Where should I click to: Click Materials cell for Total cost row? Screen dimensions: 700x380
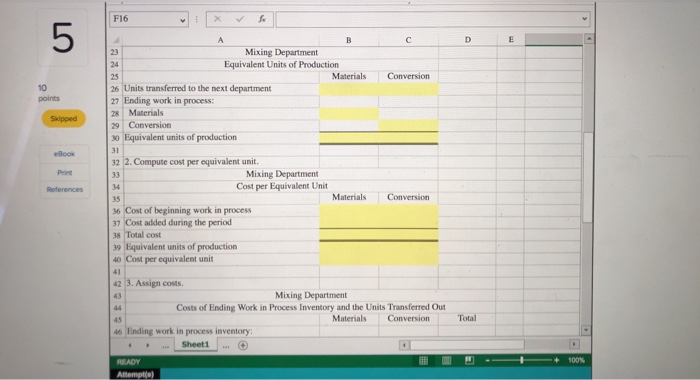(349, 235)
